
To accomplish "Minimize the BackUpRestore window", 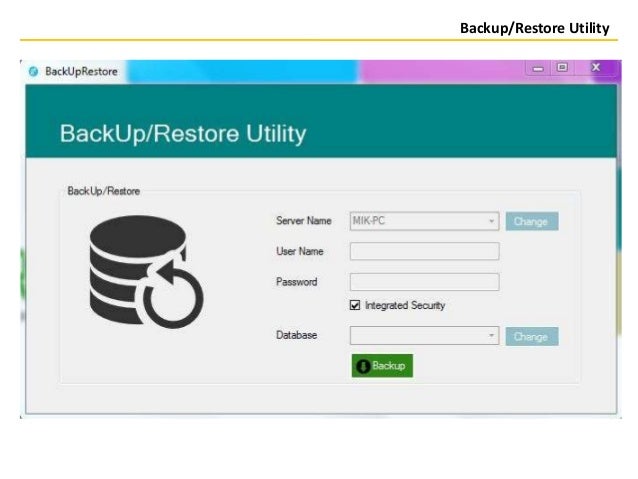I will [538, 68].
